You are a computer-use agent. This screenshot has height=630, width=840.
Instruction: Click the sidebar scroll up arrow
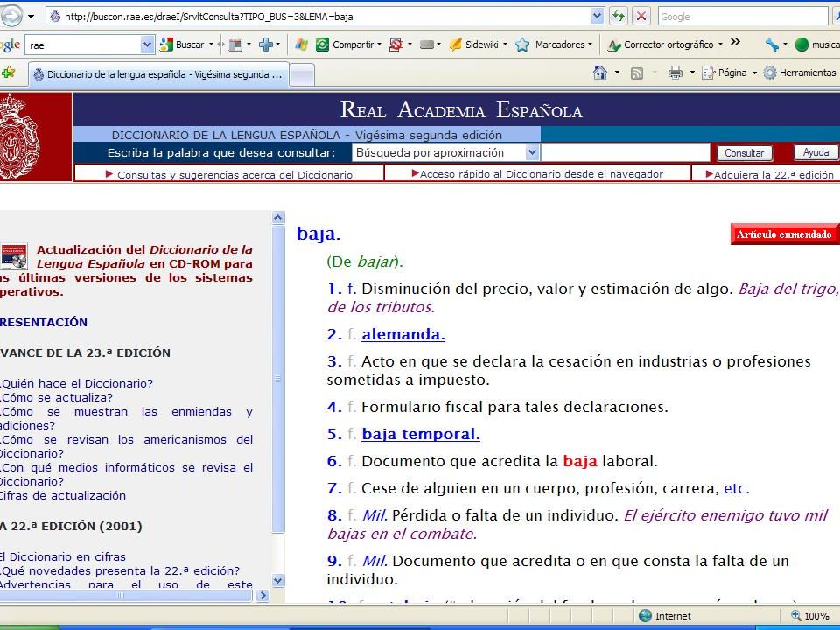click(x=278, y=218)
